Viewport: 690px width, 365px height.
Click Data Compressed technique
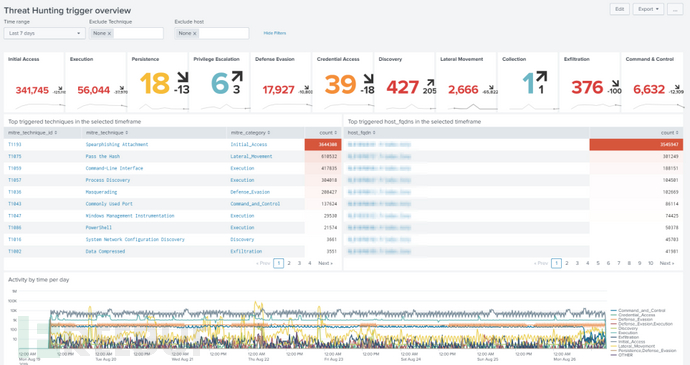pyautogui.click(x=105, y=251)
